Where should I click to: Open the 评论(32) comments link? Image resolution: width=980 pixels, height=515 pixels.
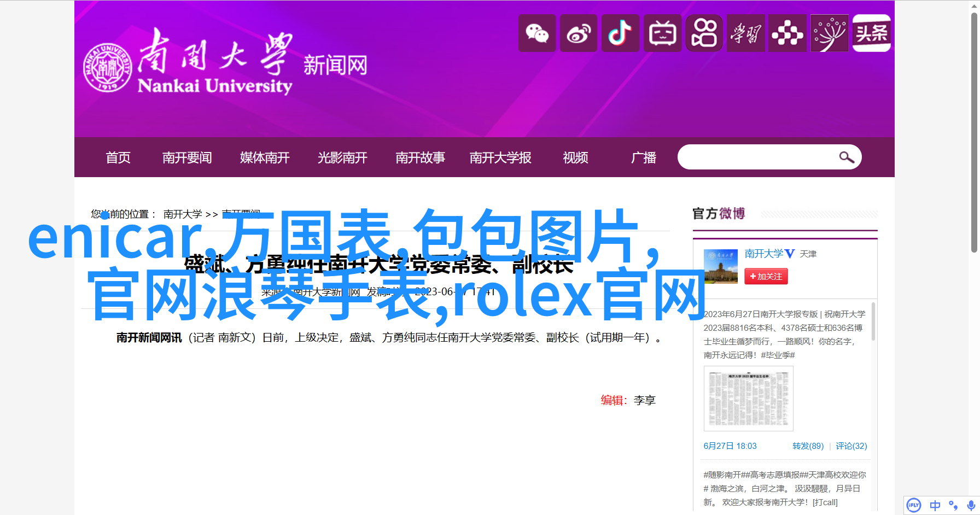coord(851,446)
